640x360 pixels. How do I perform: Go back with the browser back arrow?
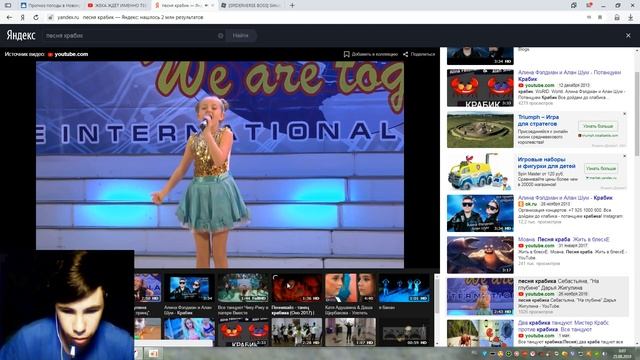tap(9, 18)
